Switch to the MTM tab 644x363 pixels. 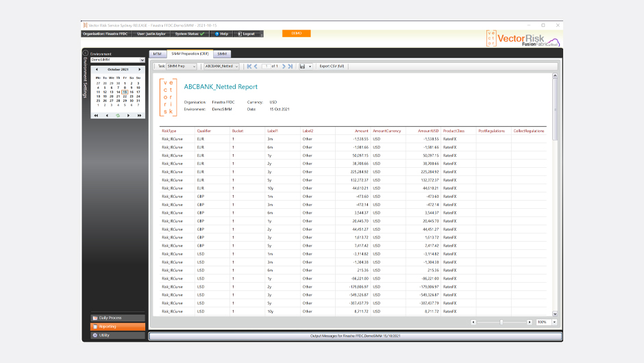pyautogui.click(x=158, y=54)
